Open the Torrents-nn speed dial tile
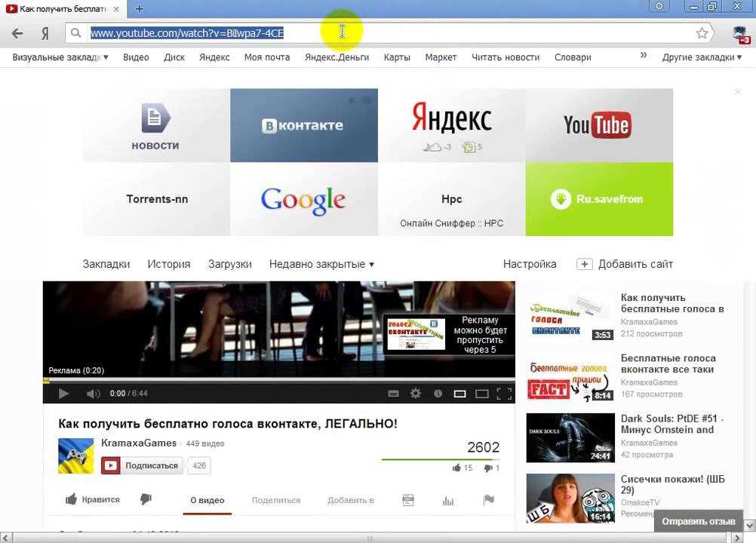This screenshot has width=756, height=543. pyautogui.click(x=156, y=199)
